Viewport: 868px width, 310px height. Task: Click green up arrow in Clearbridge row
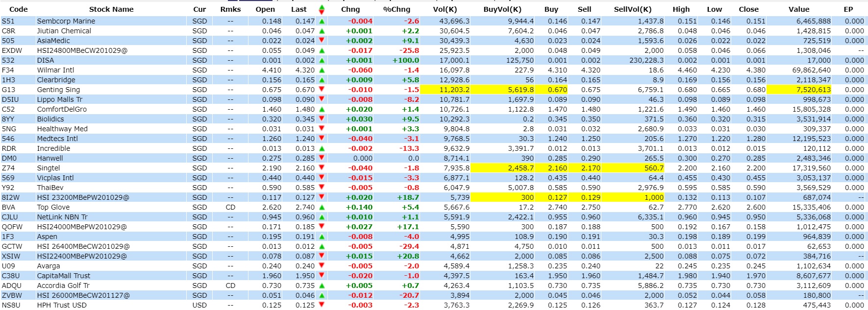pyautogui.click(x=322, y=80)
